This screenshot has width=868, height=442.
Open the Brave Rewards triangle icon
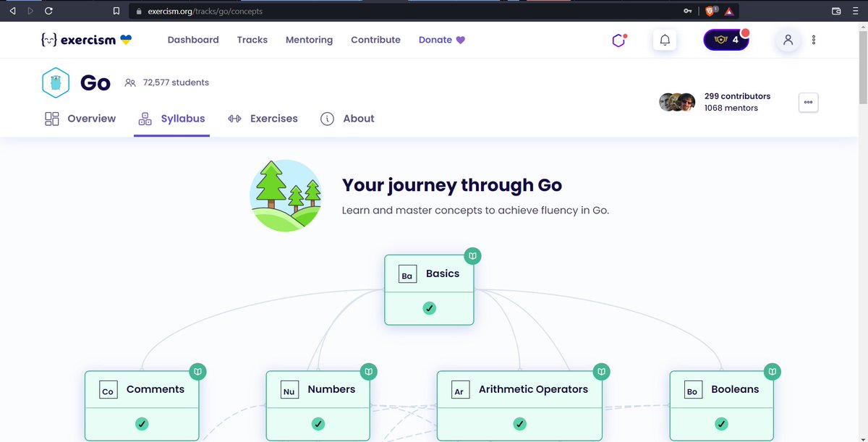click(728, 11)
